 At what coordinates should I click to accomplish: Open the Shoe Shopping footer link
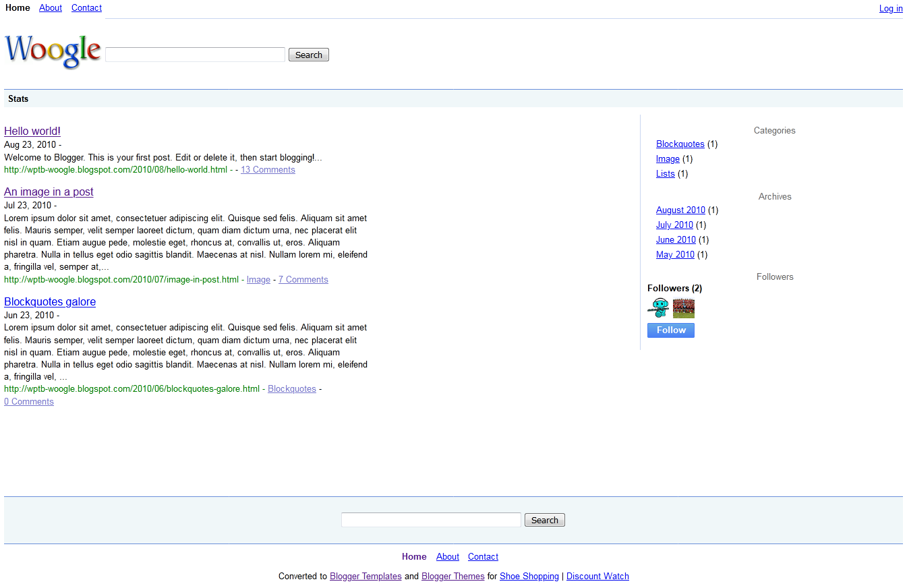tap(529, 577)
